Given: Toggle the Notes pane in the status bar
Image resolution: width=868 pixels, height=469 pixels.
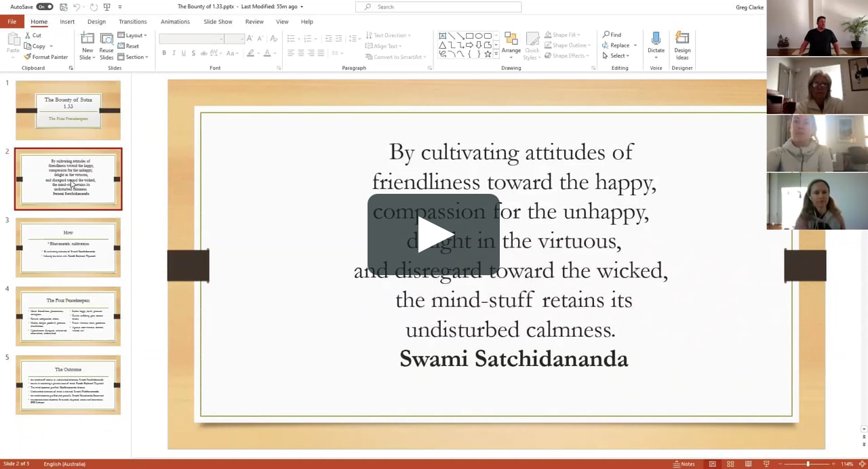Looking at the screenshot, I should click(684, 464).
